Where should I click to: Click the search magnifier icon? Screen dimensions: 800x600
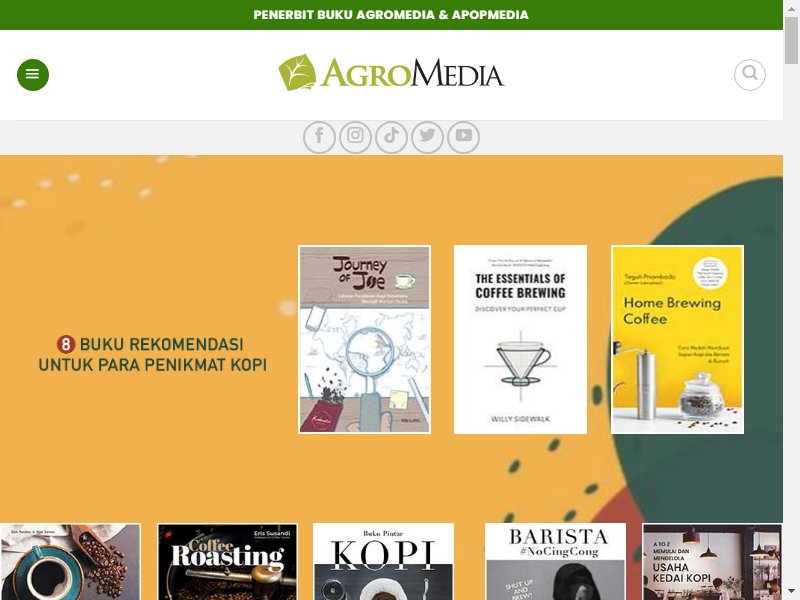point(749,74)
